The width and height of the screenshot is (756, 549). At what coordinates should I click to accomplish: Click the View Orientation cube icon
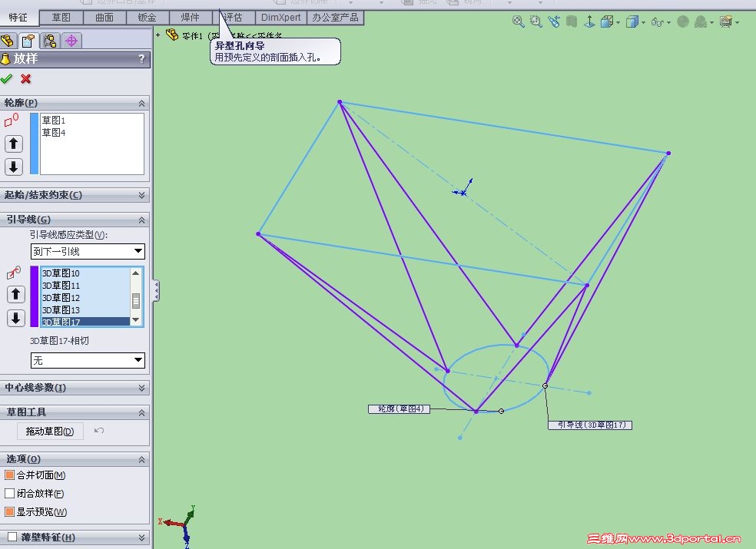(x=607, y=21)
